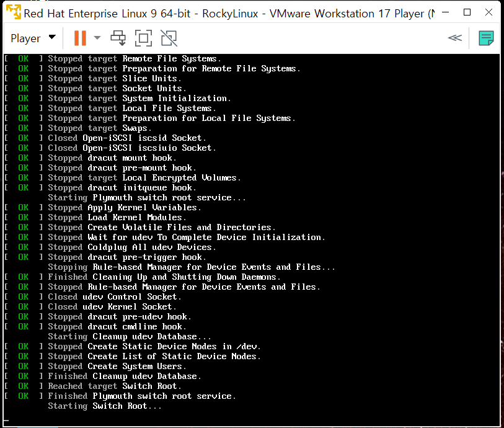The height and width of the screenshot is (428, 504).
Task: Click 'Starting Cleanup udev Database...'
Action: pos(130,337)
